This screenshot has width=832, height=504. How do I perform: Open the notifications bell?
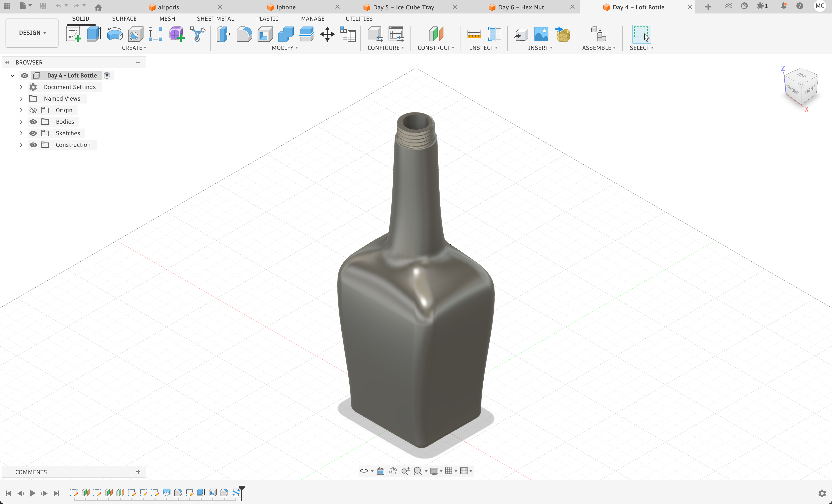pos(783,6)
